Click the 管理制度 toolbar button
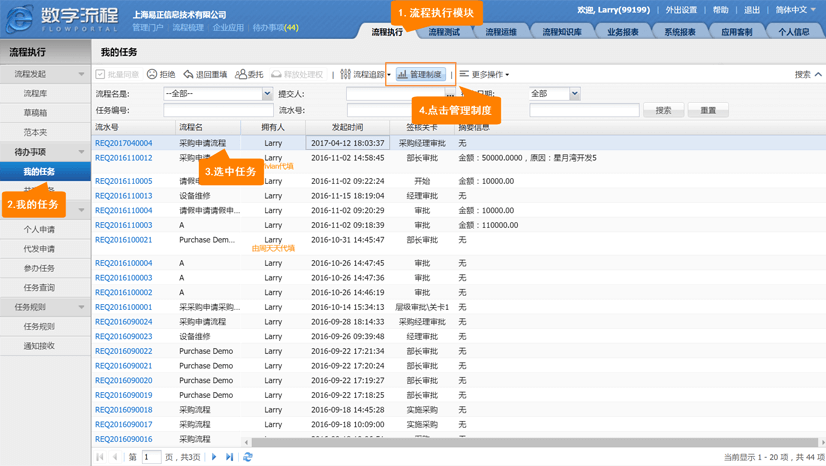 [420, 75]
